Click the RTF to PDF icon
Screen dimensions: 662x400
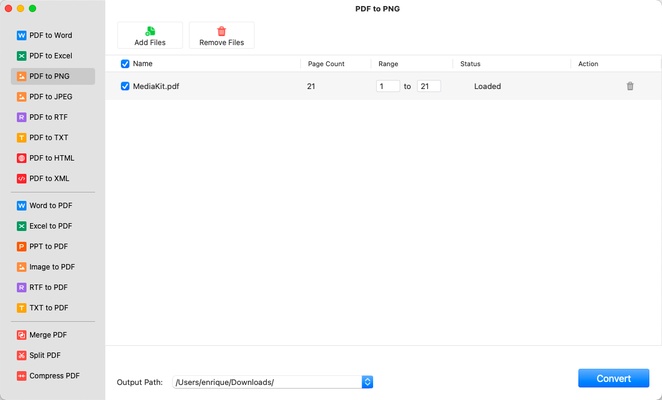pyautogui.click(x=21, y=287)
